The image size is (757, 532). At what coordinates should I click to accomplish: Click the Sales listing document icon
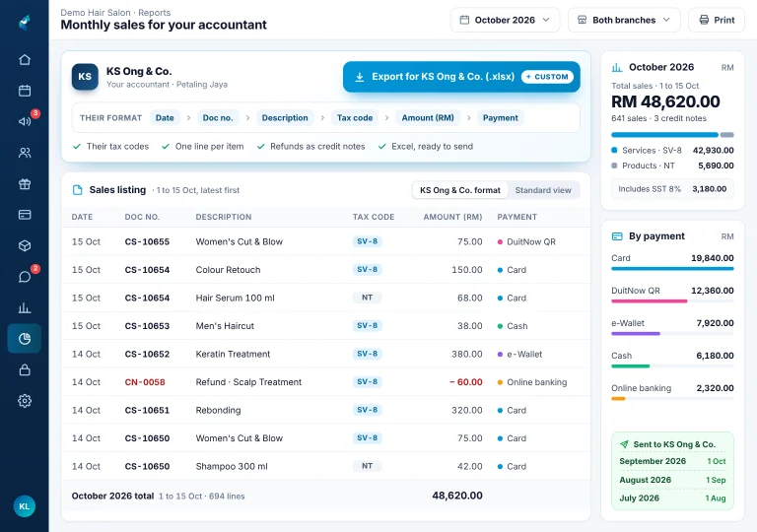pos(77,190)
